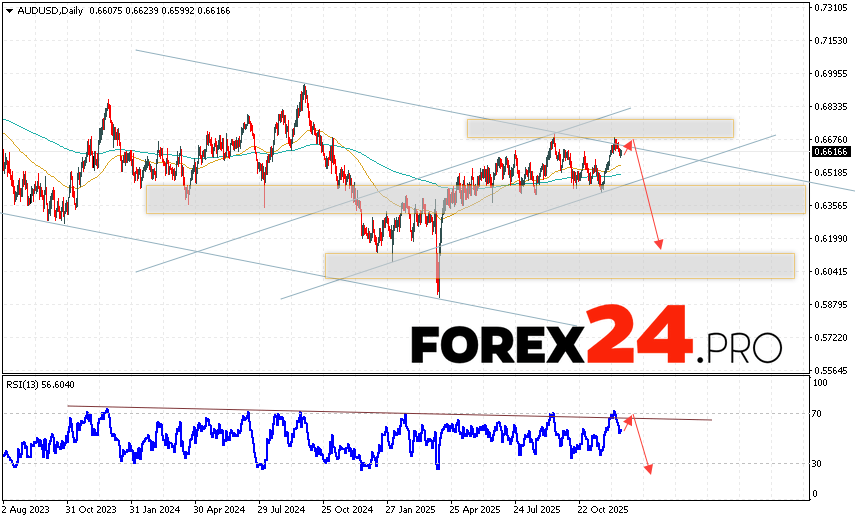Click the 2 Aug 2023 date label
855x521 pixels.
(x=28, y=507)
